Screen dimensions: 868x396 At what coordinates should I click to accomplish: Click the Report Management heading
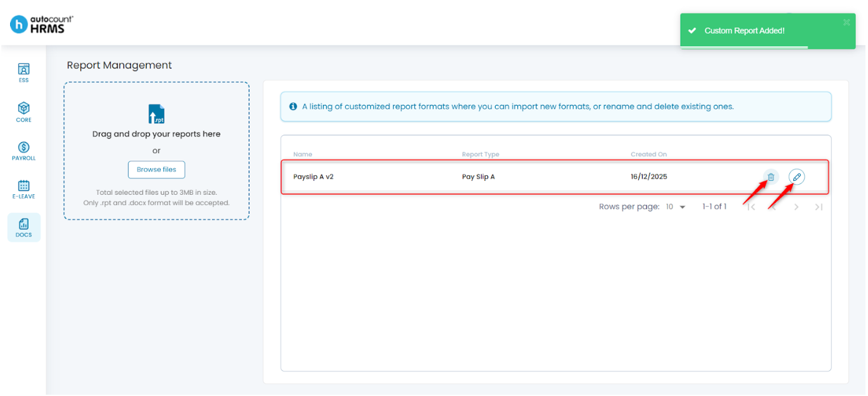[119, 65]
